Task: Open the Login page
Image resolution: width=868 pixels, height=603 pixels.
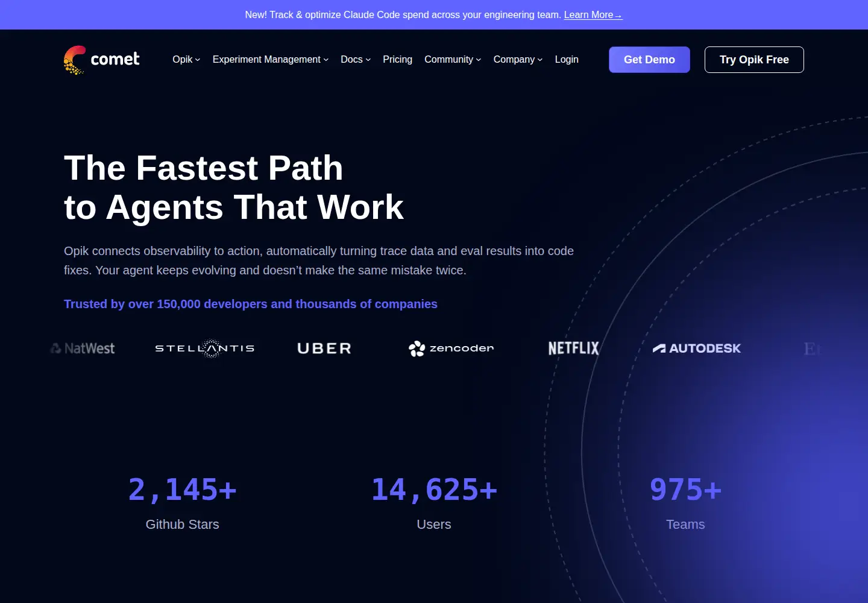Action: click(x=567, y=59)
